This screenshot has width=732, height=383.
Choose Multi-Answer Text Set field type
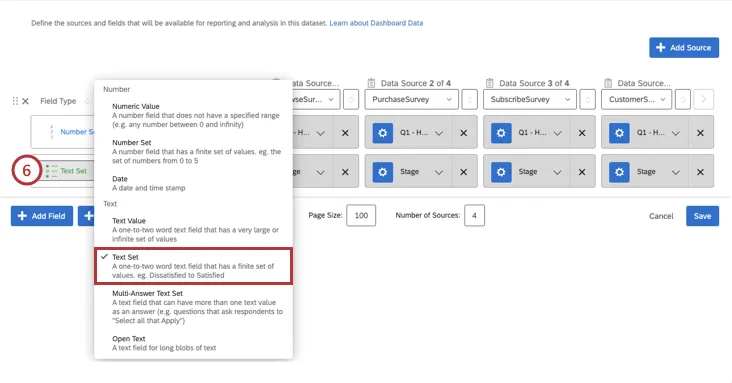pos(193,307)
